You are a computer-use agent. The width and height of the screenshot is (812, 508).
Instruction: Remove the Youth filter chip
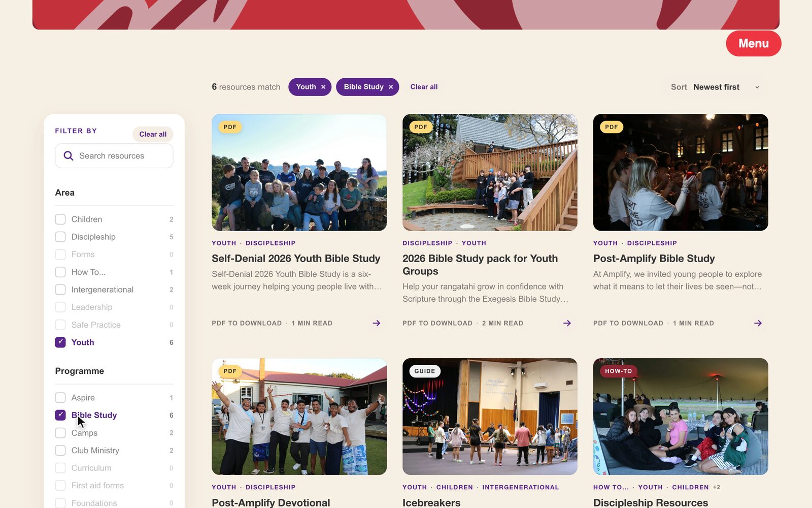click(323, 87)
